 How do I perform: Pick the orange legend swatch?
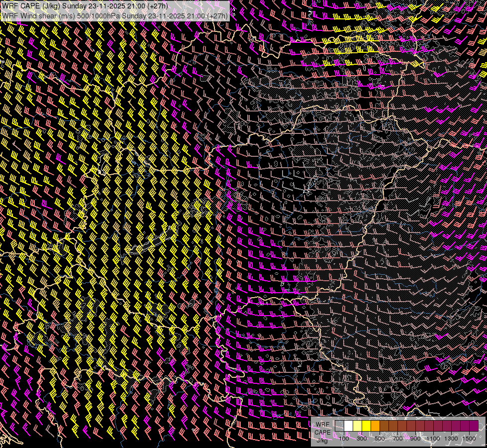point(375,426)
